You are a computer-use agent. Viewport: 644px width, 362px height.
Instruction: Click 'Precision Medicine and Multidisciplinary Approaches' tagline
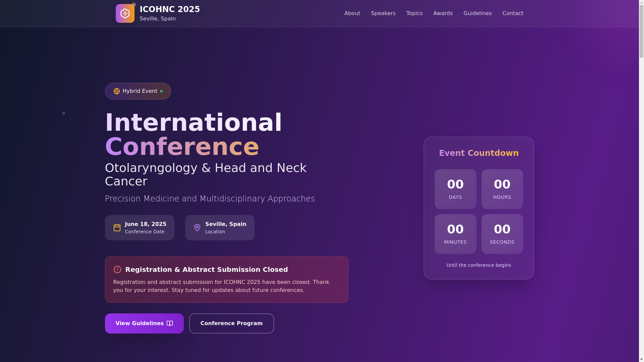coord(210,199)
